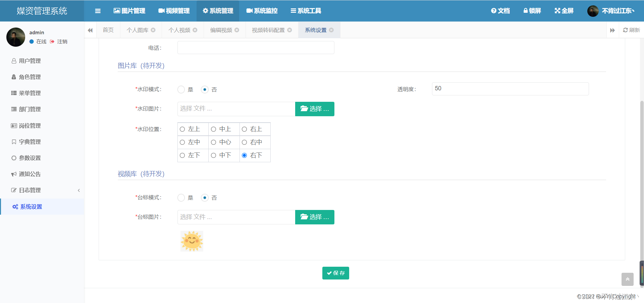Open the 图片管理 top menu
This screenshot has height=303, width=644.
(x=129, y=11)
